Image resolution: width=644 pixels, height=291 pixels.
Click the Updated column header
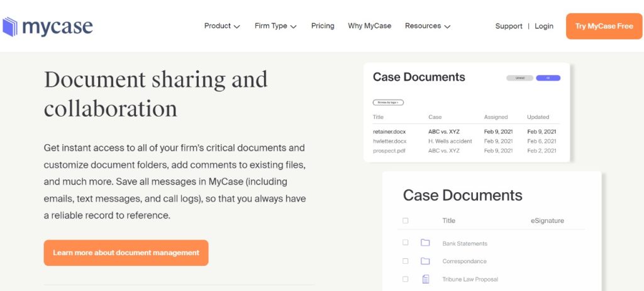pyautogui.click(x=538, y=117)
